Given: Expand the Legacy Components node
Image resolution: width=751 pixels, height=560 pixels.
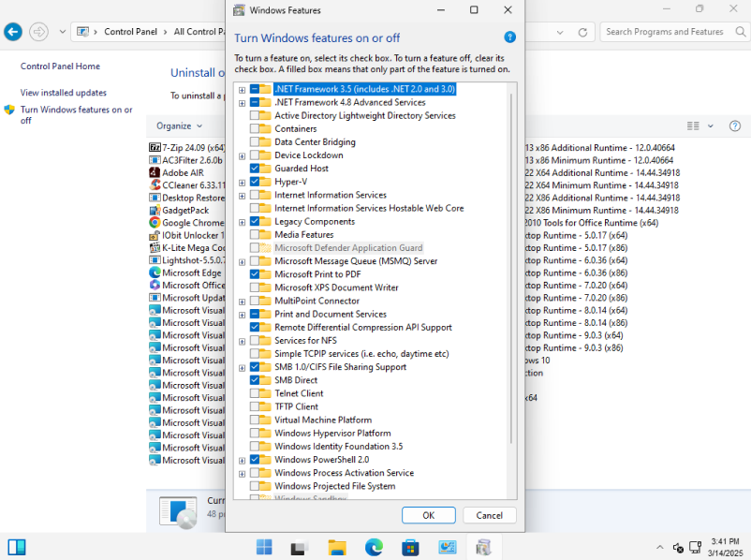Looking at the screenshot, I should tap(242, 222).
